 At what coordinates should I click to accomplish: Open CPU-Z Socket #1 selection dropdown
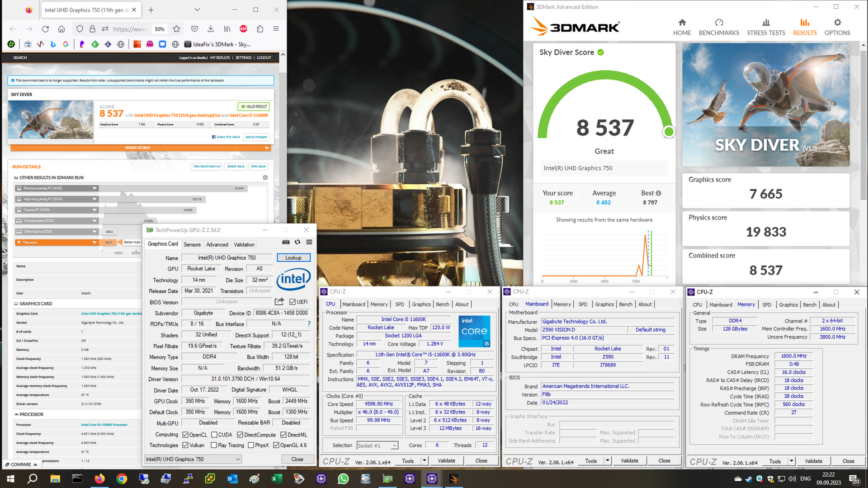[377, 446]
